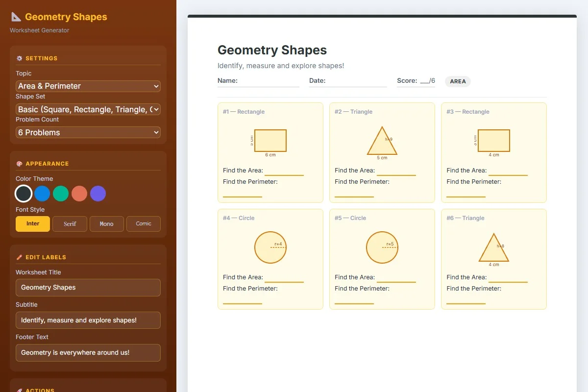
Task: Click the Font Style label
Action: pyautogui.click(x=30, y=210)
